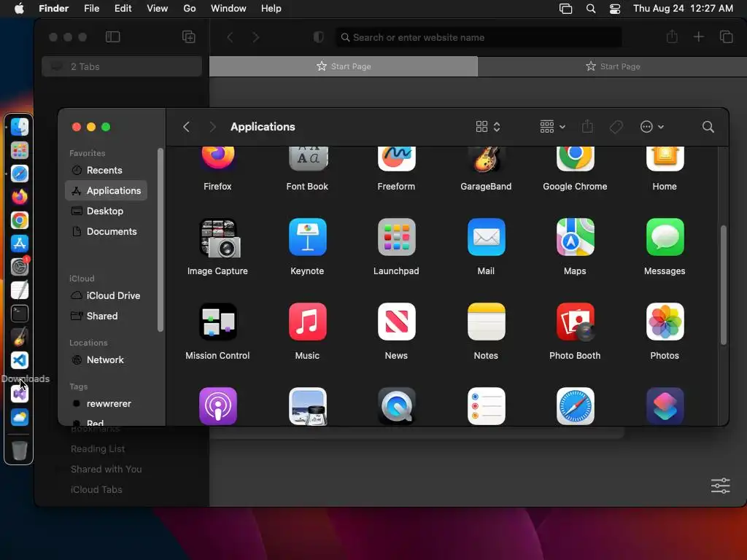Open the Finder action ellipsis menu

[x=651, y=127]
